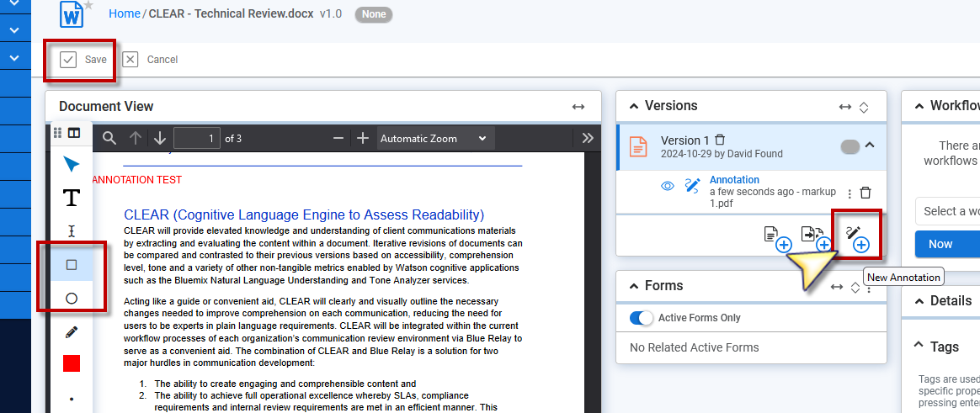Select the rectangle shape annotation tool
Screen dimensions: 980x413
pos(72,264)
